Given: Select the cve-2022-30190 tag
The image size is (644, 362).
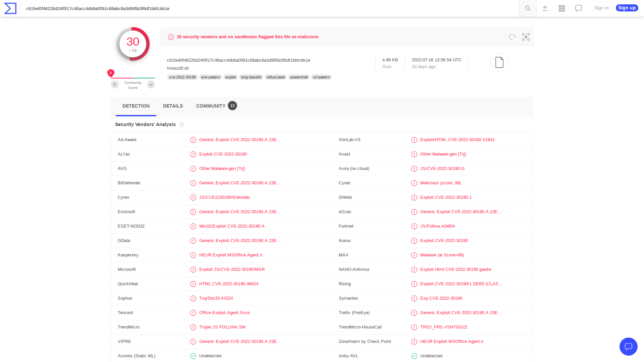Looking at the screenshot, I should (x=182, y=77).
